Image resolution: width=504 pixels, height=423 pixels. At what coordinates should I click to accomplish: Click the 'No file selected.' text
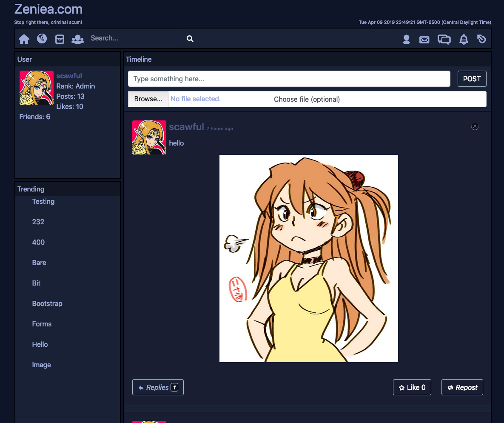[196, 99]
